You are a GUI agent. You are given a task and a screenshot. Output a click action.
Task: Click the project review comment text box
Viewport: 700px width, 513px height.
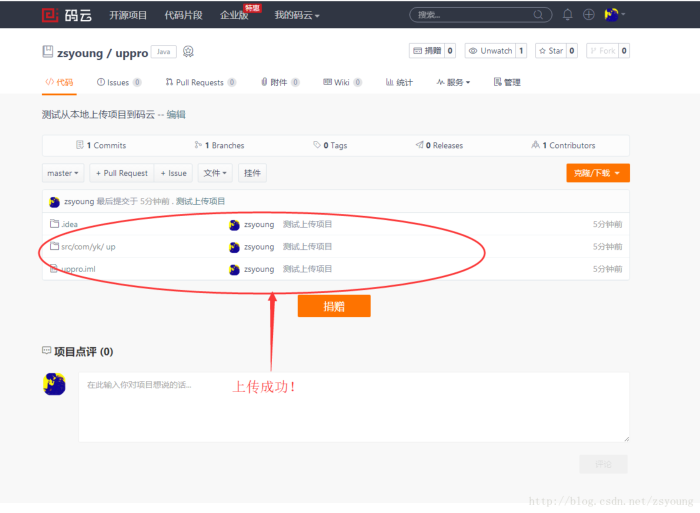click(x=353, y=406)
